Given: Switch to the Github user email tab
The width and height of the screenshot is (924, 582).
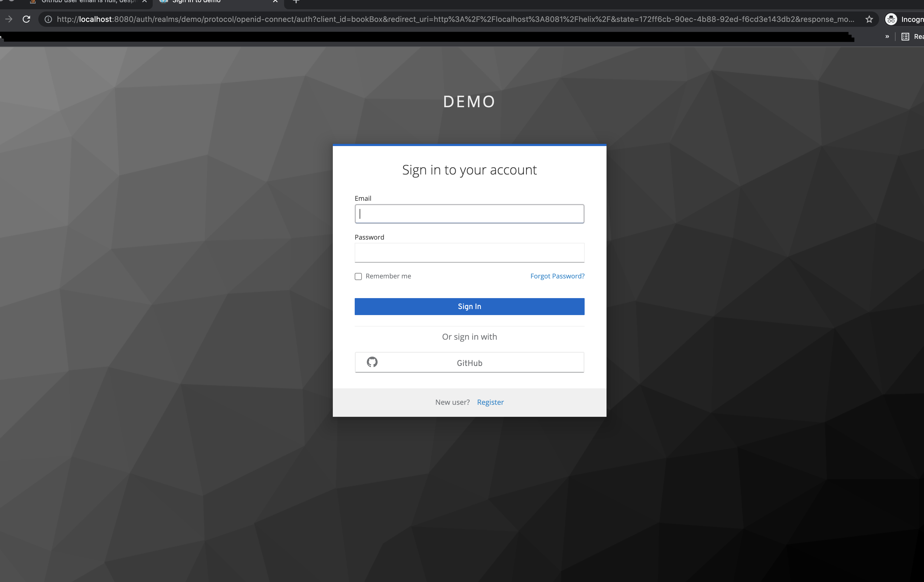Looking at the screenshot, I should coord(88,2).
